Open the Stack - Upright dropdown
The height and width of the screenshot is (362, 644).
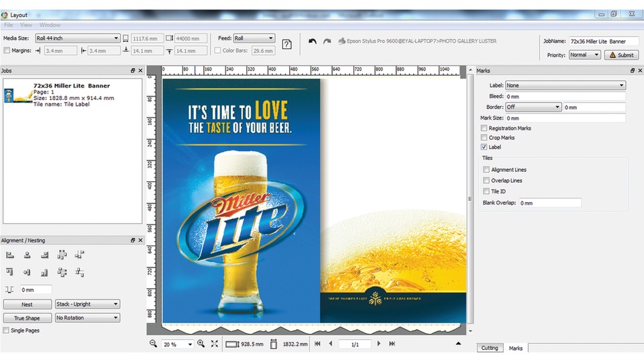[x=87, y=304]
